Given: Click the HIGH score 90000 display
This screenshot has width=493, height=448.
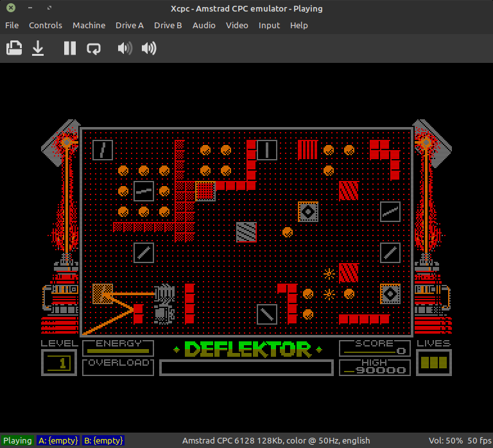Looking at the screenshot, I should point(375,367).
